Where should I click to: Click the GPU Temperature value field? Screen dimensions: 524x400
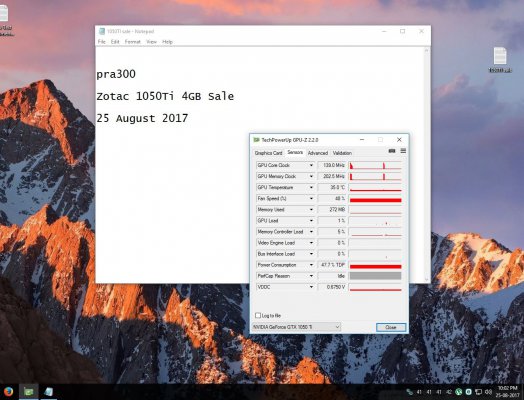(332, 187)
